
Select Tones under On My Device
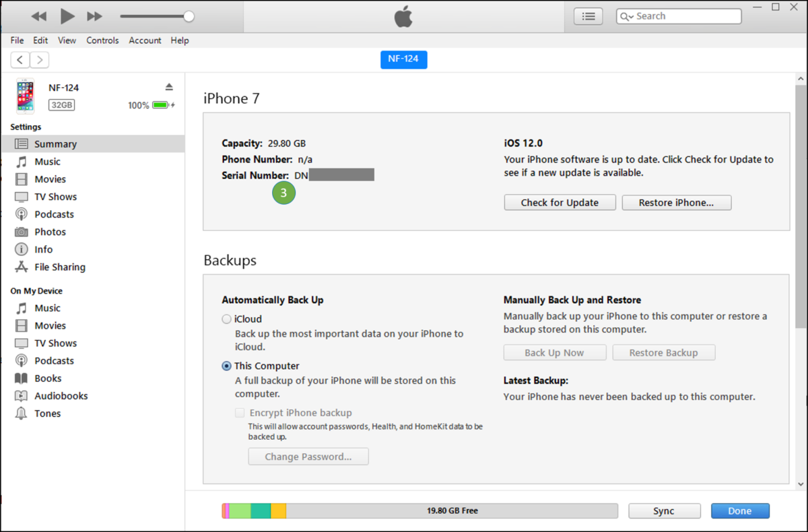coord(46,413)
